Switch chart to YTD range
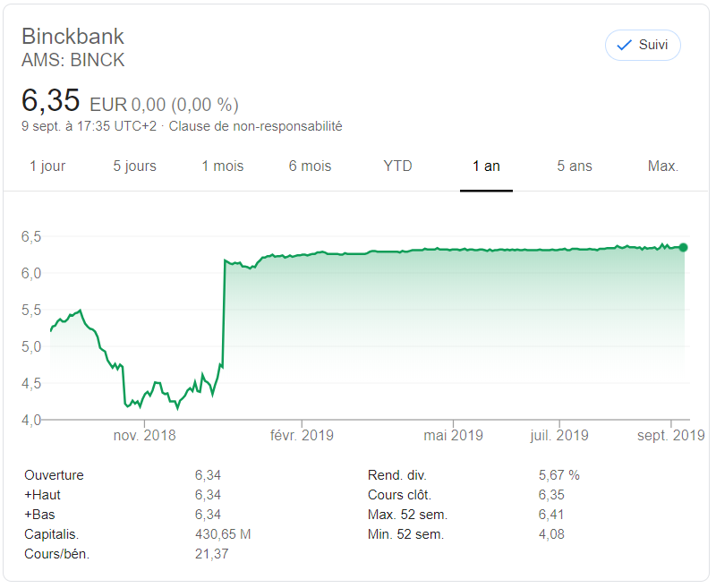Viewport: 716px width, 588px height. (x=397, y=166)
